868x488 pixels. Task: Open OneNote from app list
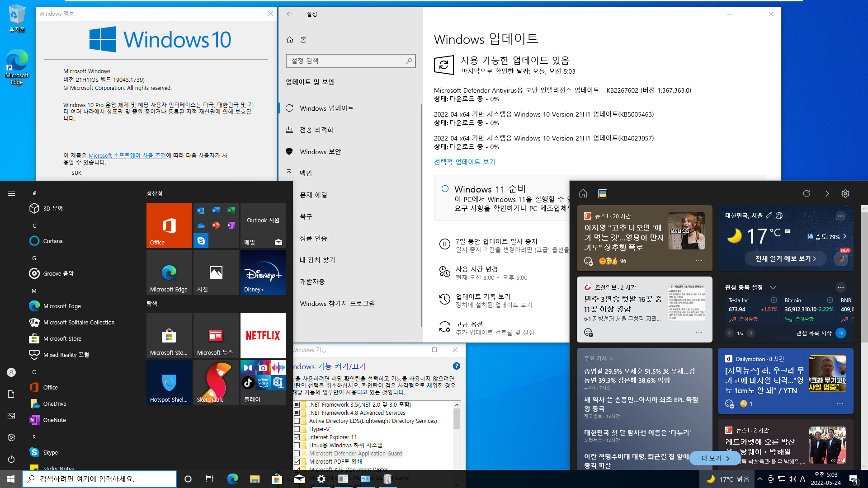[x=81, y=420]
